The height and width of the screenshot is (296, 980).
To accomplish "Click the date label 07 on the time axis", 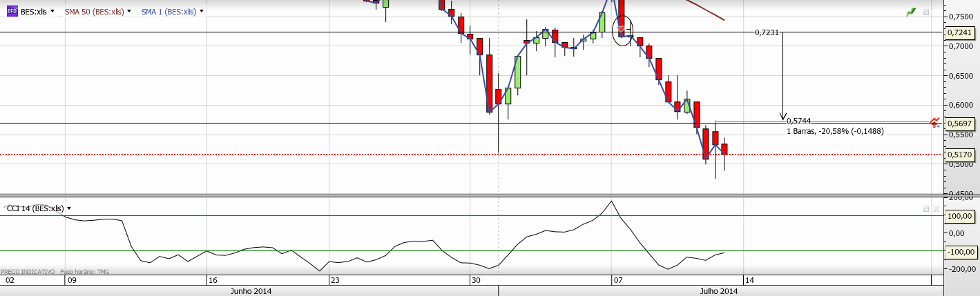I will [x=618, y=281].
